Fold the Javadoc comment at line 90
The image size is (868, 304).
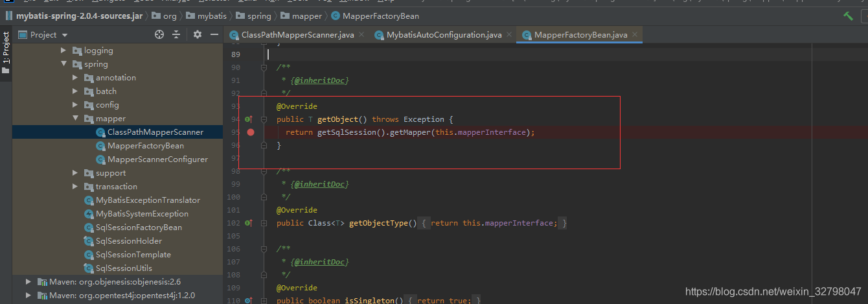tap(264, 67)
